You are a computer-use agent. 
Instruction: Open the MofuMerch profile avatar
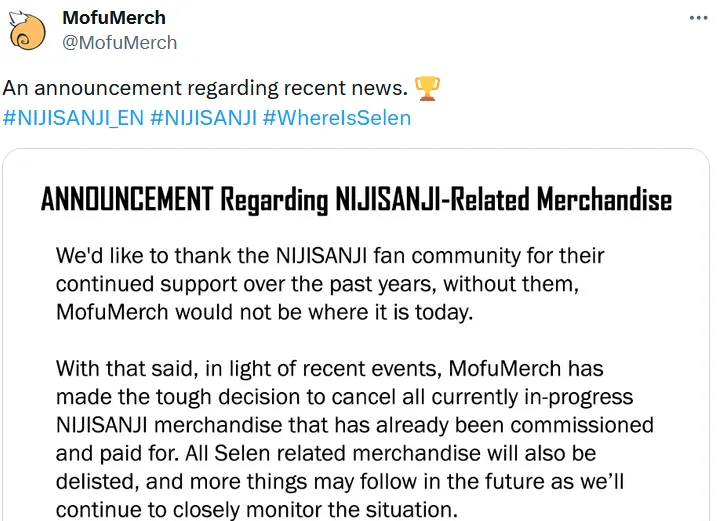[27, 31]
